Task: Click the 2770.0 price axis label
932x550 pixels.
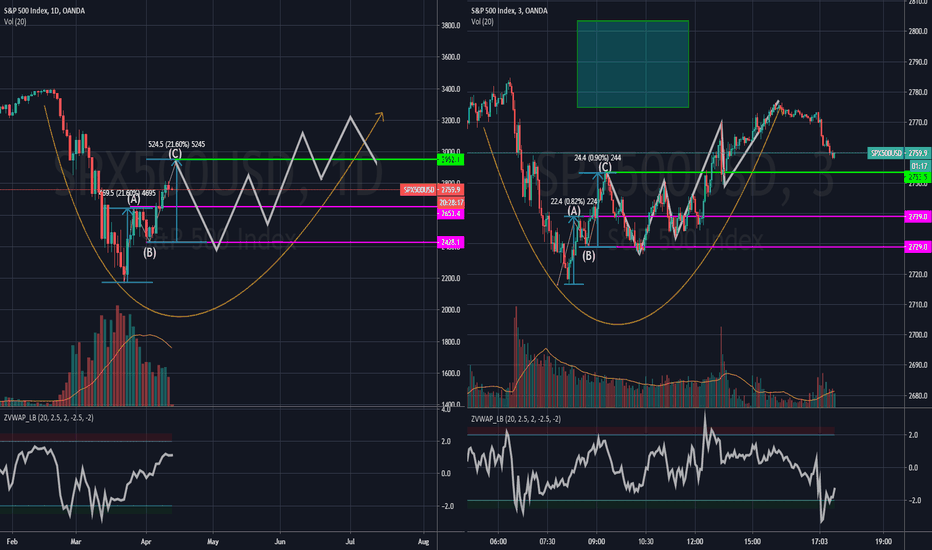Action: pos(918,122)
